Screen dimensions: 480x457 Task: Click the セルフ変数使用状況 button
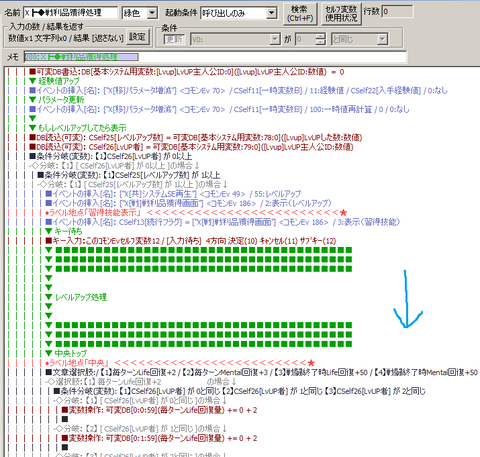341,14
